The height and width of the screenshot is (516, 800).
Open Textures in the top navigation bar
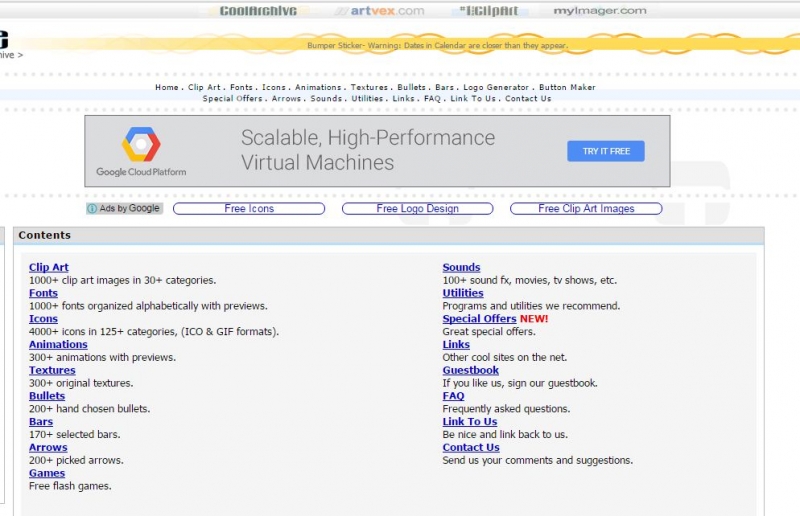[369, 88]
